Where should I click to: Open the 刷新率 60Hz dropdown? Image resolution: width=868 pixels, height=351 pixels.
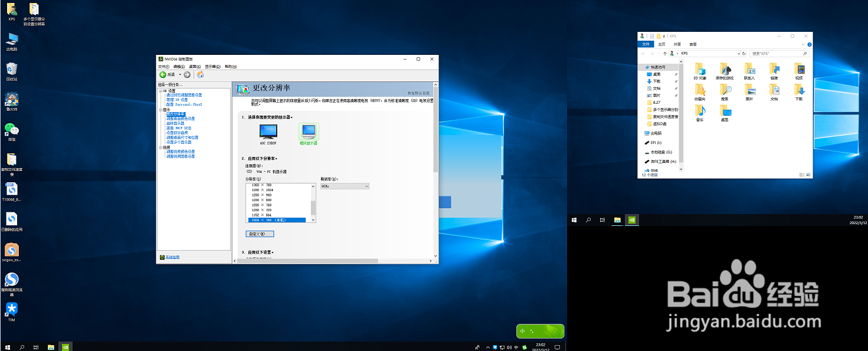pyautogui.click(x=345, y=186)
